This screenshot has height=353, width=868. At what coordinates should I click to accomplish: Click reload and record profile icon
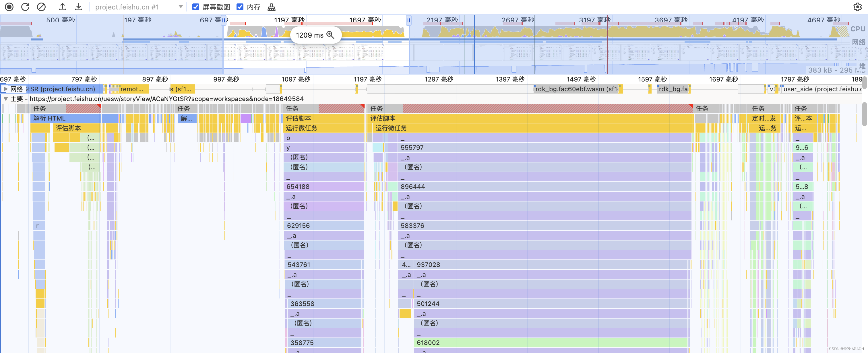(25, 7)
